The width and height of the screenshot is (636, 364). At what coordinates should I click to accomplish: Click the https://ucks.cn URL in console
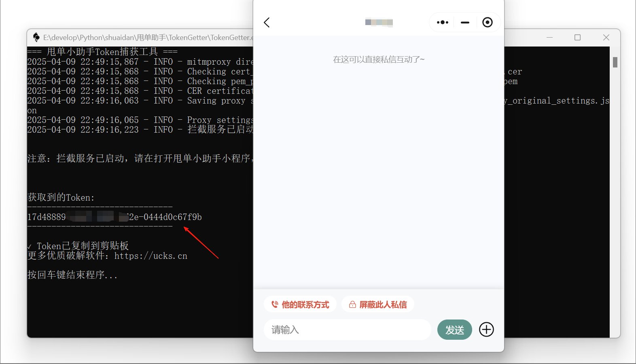point(151,256)
